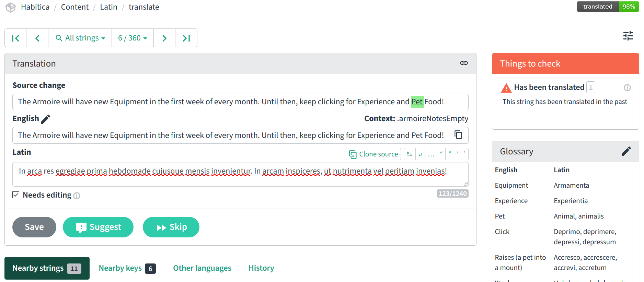Insert horizontal ellipsis character
This screenshot has height=282, width=644.
(x=431, y=154)
